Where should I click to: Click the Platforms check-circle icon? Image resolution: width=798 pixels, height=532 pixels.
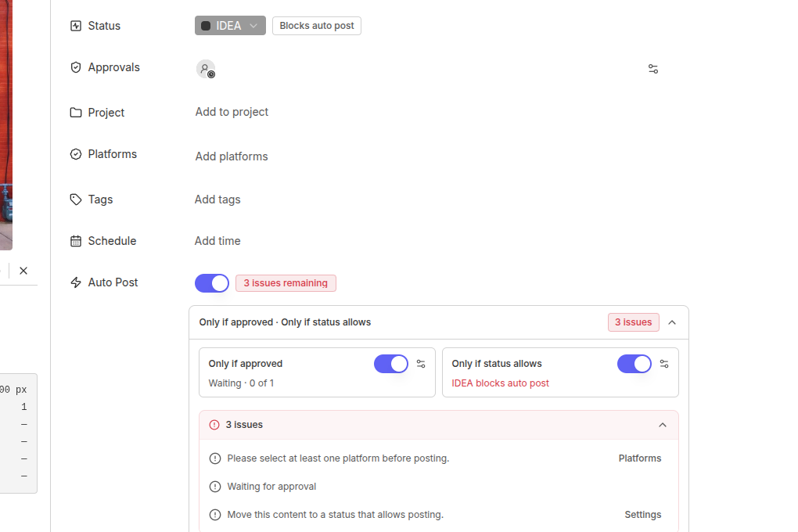pos(76,154)
